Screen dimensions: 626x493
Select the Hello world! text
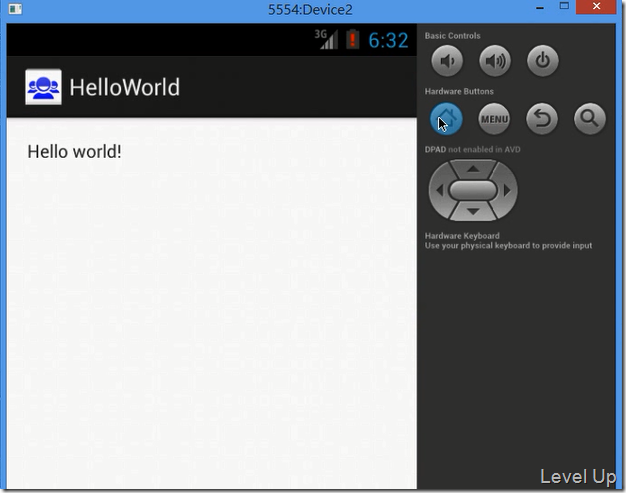tap(74, 152)
